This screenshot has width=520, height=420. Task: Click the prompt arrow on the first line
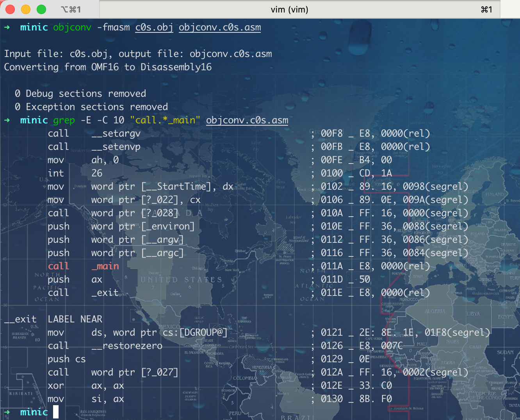coord(7,27)
